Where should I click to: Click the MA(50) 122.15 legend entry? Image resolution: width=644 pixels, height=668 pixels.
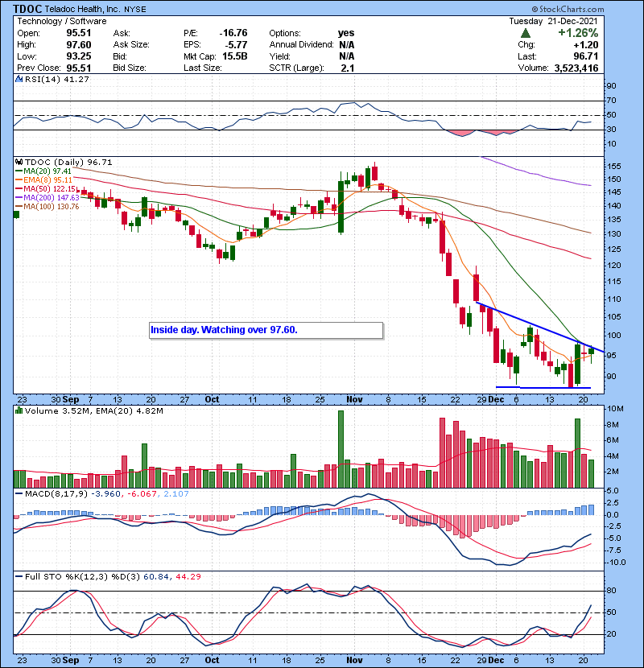pos(46,188)
